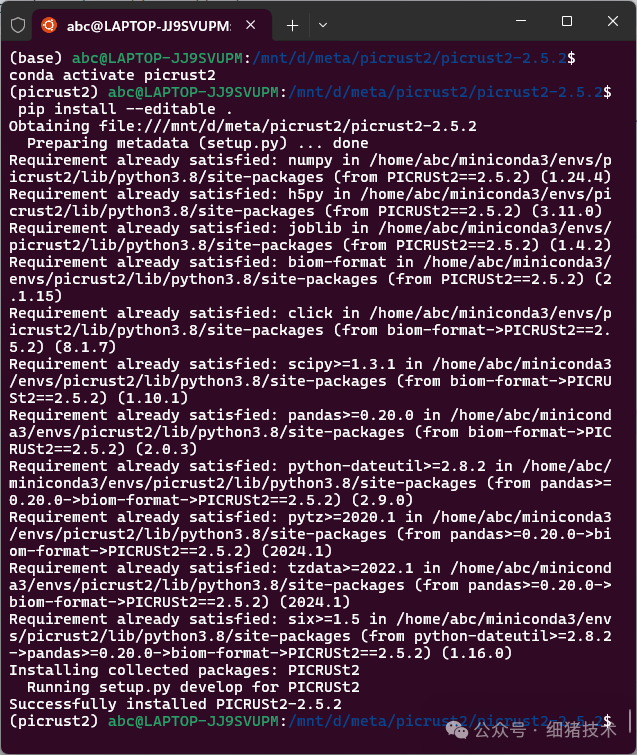The image size is (637, 755).
Task: Click the last (picrust2) prompt line
Action: 300,720
